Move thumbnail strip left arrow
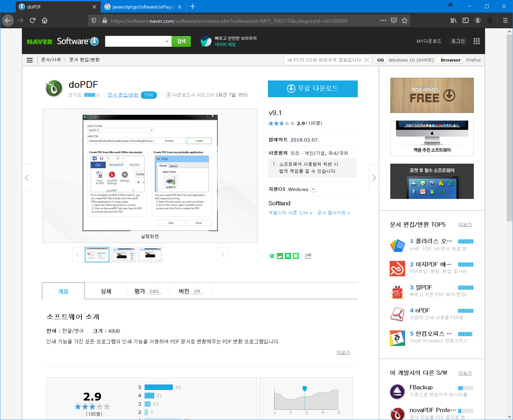Image resolution: width=513 pixels, height=420 pixels. (x=77, y=255)
